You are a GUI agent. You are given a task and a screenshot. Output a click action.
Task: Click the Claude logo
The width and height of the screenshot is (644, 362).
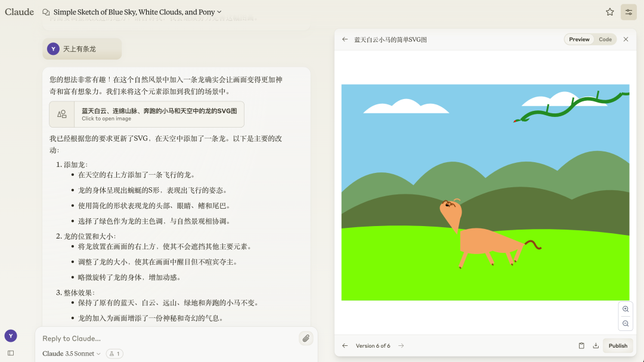tap(19, 11)
